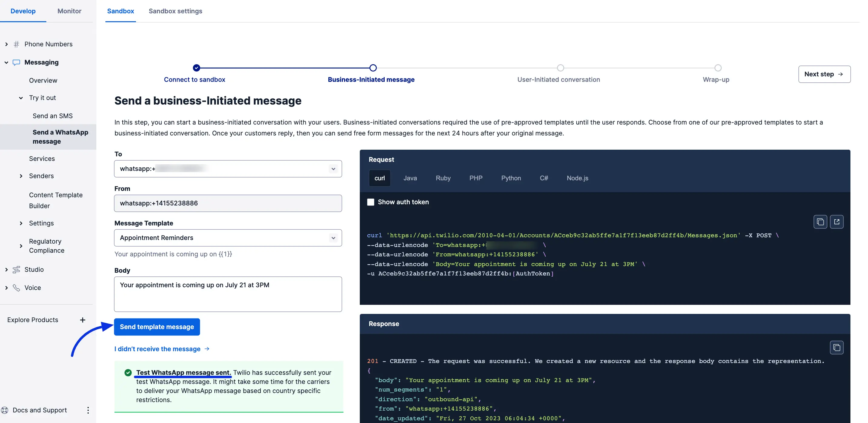The image size is (868, 423).
Task: Expand the Phone Numbers section
Action: point(6,44)
